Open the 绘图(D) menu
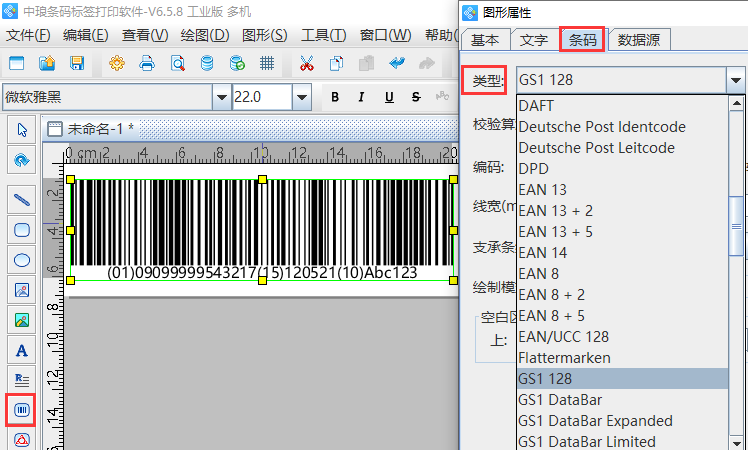Image resolution: width=748 pixels, height=450 pixels. pos(205,35)
